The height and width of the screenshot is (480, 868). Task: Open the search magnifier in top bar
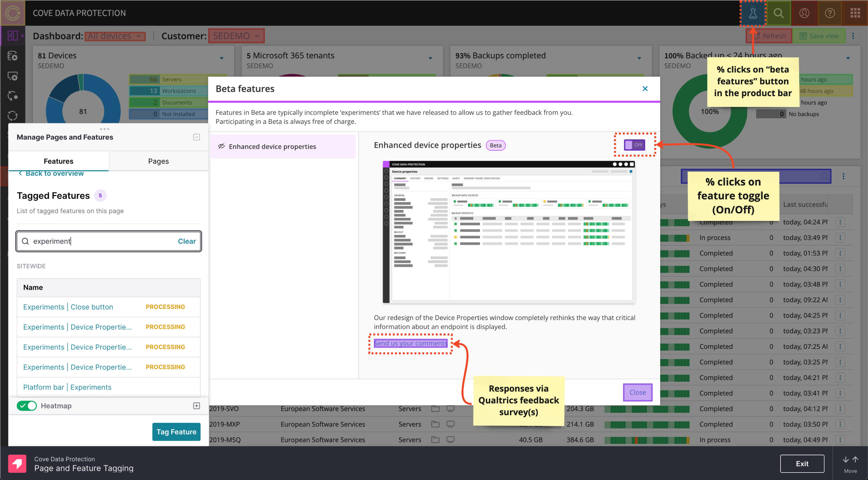tap(778, 13)
